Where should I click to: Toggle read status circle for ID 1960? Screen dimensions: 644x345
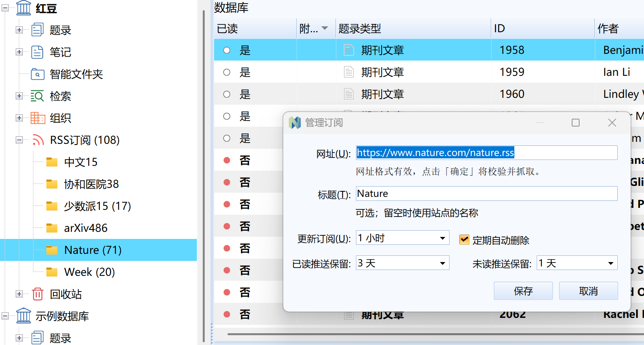[x=227, y=94]
